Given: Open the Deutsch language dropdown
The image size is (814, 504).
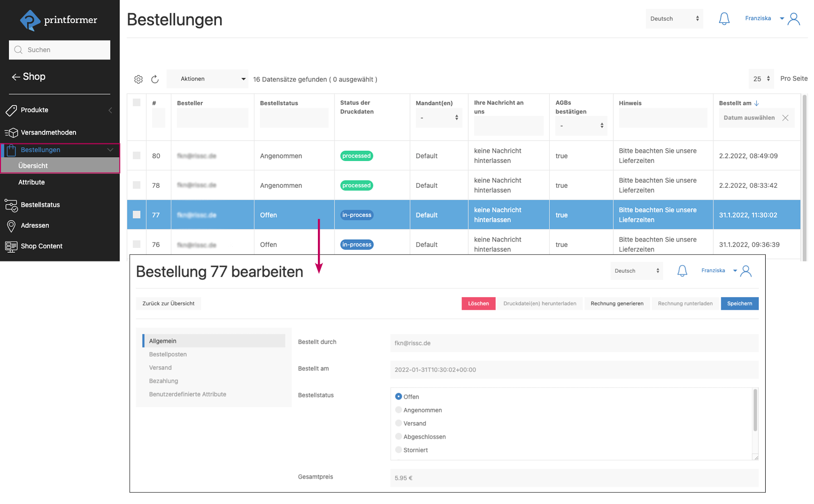Looking at the screenshot, I should 674,18.
